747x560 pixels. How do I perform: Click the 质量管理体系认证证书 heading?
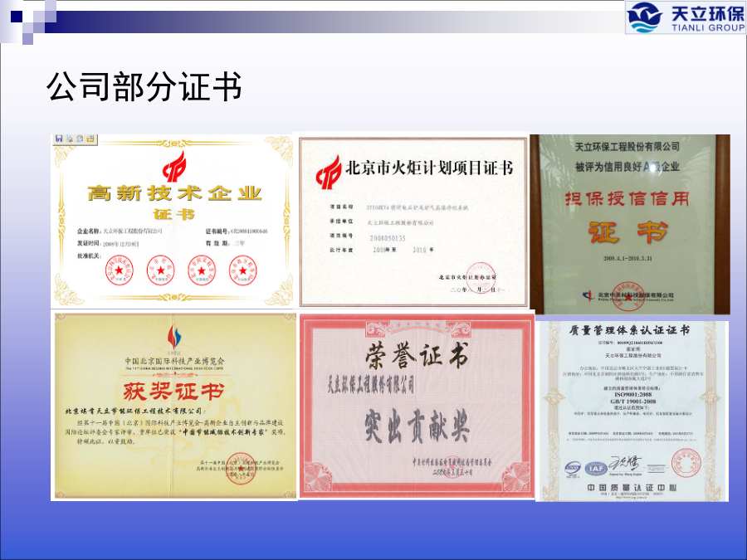pos(629,330)
